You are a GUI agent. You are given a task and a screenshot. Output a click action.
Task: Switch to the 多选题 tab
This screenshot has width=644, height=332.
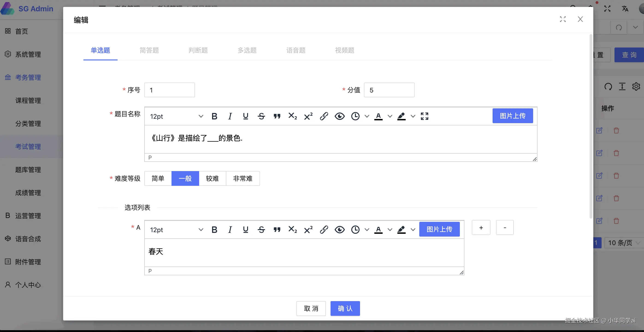247,50
